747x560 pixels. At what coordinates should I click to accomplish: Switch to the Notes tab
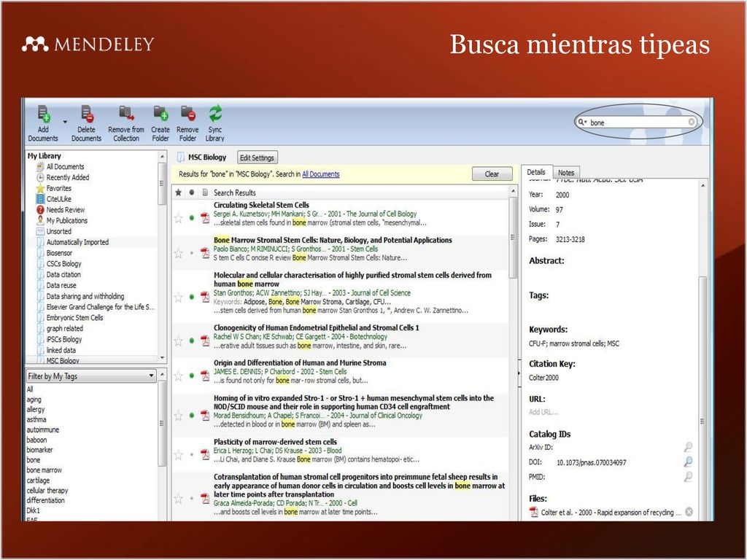click(x=566, y=172)
